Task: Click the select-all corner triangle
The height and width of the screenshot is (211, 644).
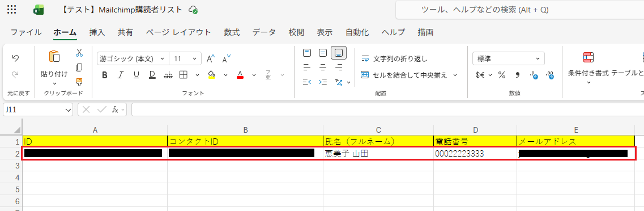Action: 17,130
